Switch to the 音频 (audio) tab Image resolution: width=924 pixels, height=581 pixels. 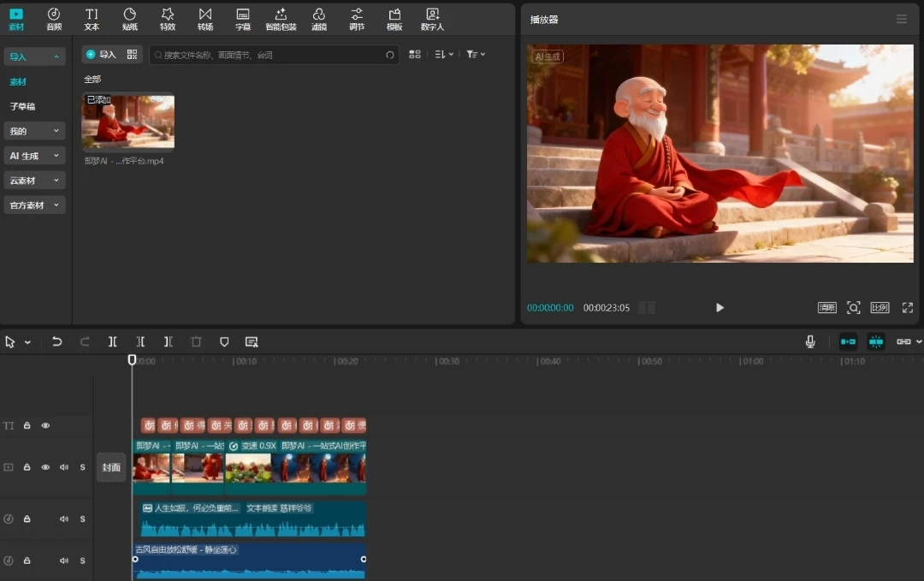54,19
